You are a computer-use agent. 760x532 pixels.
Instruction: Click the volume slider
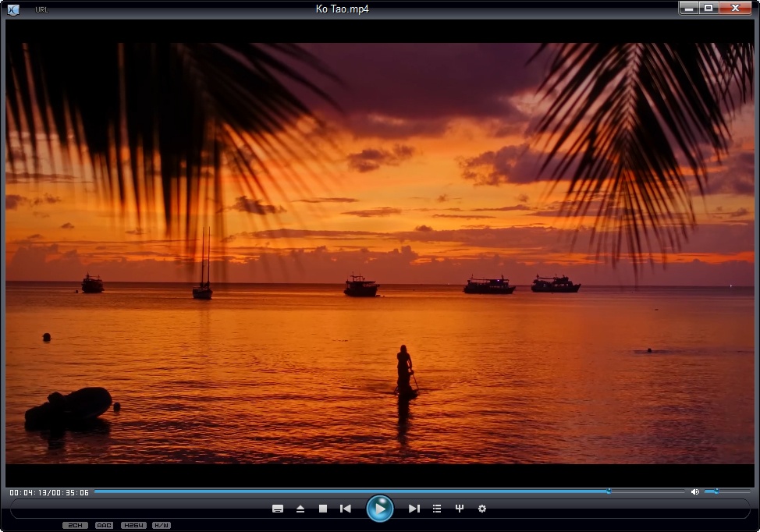point(727,491)
